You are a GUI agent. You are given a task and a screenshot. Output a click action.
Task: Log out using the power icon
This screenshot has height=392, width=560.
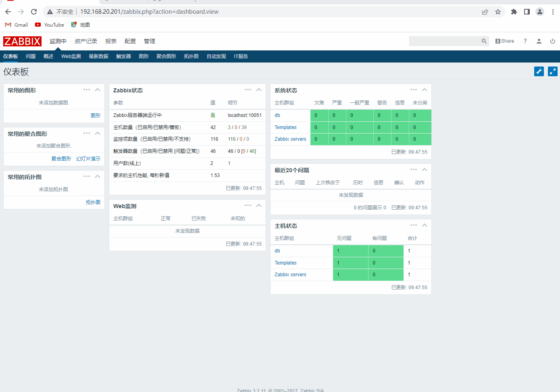[553, 41]
